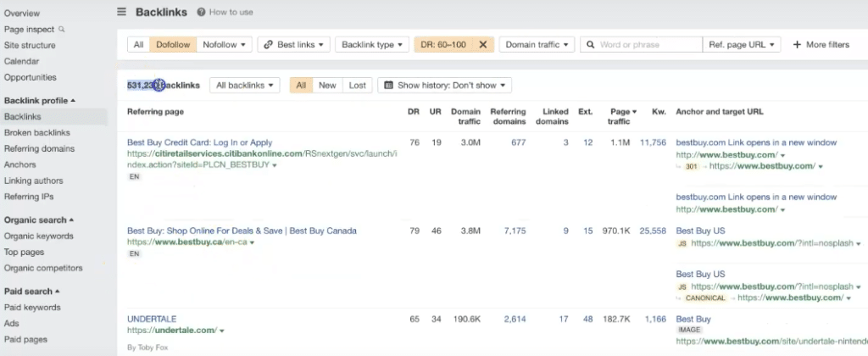Viewport: 868px width, 356px height.
Task: Open Best Buy Canada referring page link
Action: 242,231
